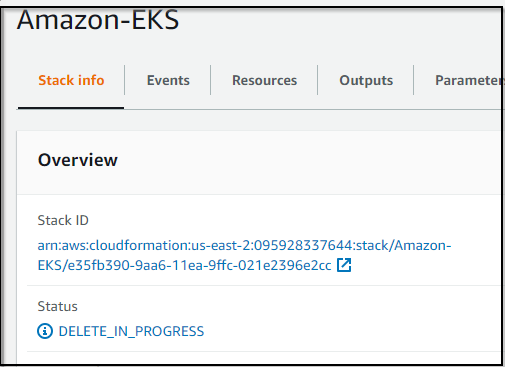Image resolution: width=505 pixels, height=367 pixels.
Task: Click the Stack ID field label
Action: pyautogui.click(x=63, y=220)
